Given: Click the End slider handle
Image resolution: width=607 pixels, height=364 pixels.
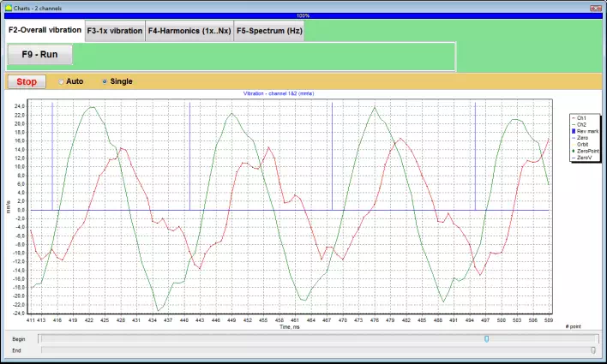Looking at the screenshot, I should pyautogui.click(x=593, y=350).
